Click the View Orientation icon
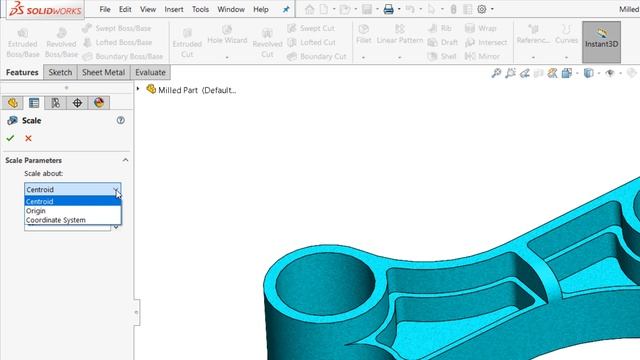640x360 pixels. (567, 73)
